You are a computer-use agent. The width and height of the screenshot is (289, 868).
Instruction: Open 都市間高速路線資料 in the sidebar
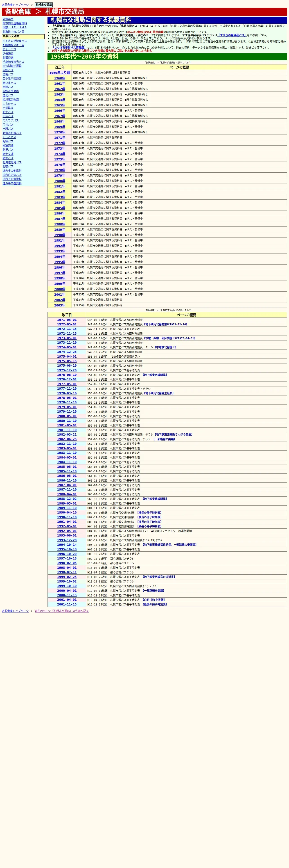pyautogui.click(x=15, y=23)
